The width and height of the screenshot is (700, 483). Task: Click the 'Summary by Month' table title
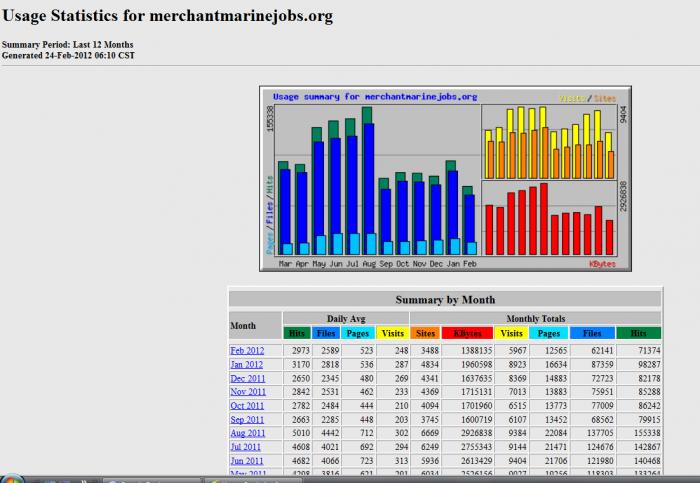(445, 300)
